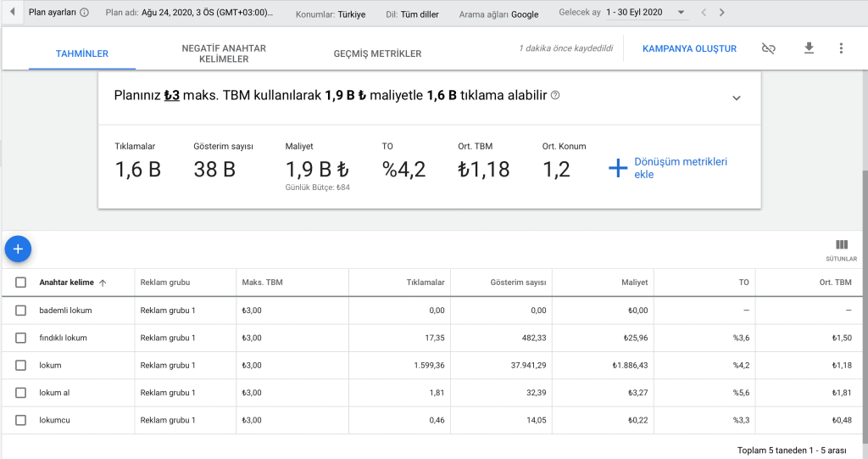Sort by the Tıklamalar column header
The width and height of the screenshot is (868, 459).
click(426, 283)
